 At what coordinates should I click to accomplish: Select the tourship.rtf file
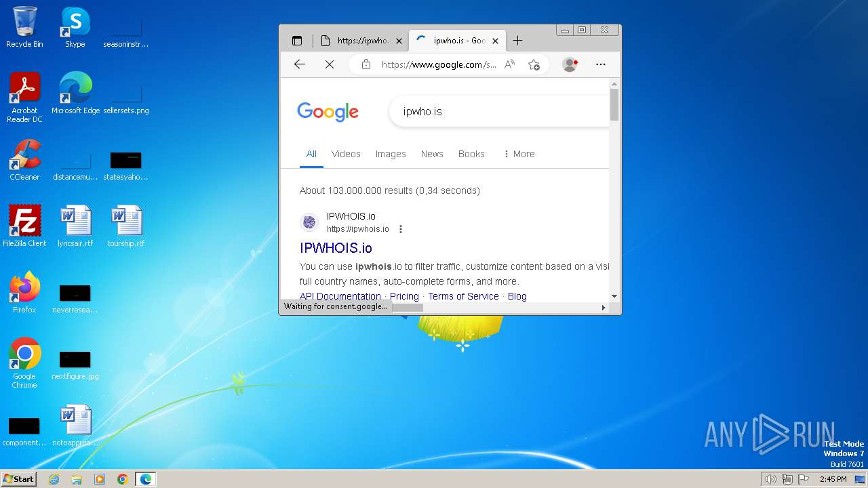click(x=126, y=226)
